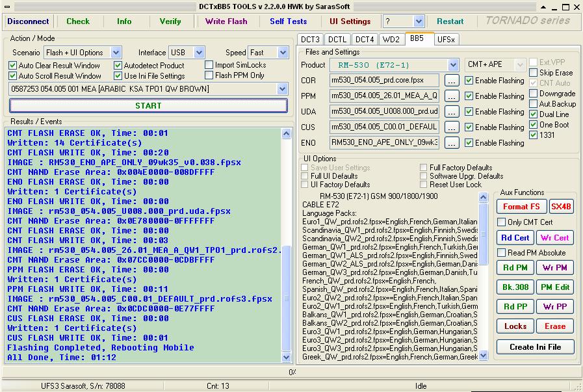The image size is (583, 392).
Task: Switch to the WD2 tab
Action: click(391, 40)
